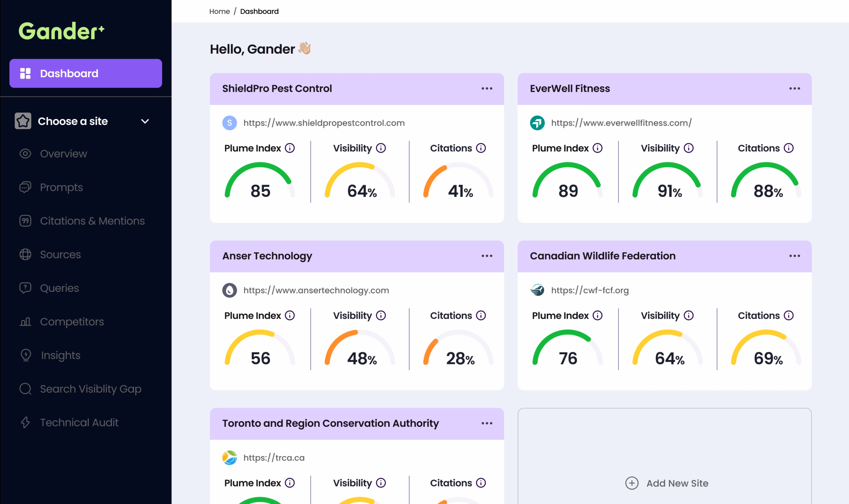The width and height of the screenshot is (849, 504).
Task: Click the plus icon for Add New Site
Action: pos(632,483)
